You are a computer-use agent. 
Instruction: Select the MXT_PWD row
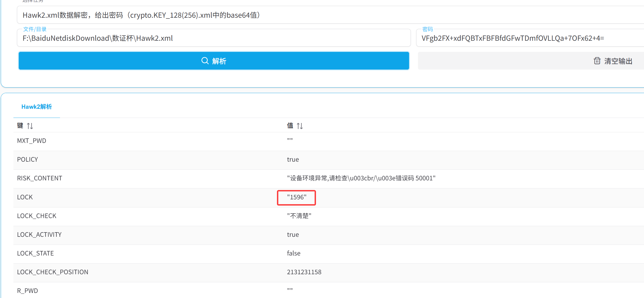coord(32,141)
